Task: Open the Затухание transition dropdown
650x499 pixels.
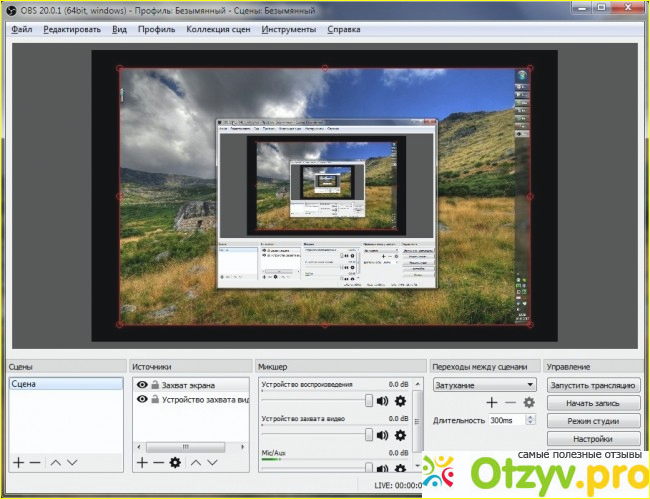Action: point(484,384)
